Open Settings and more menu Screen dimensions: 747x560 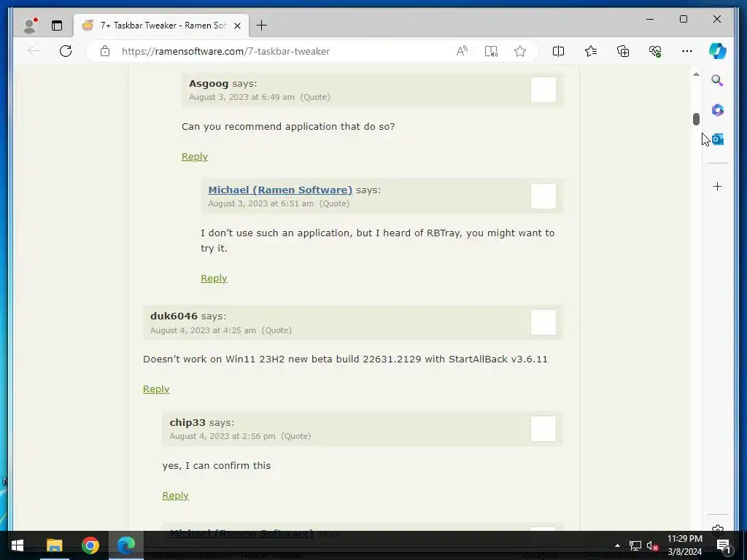click(687, 51)
